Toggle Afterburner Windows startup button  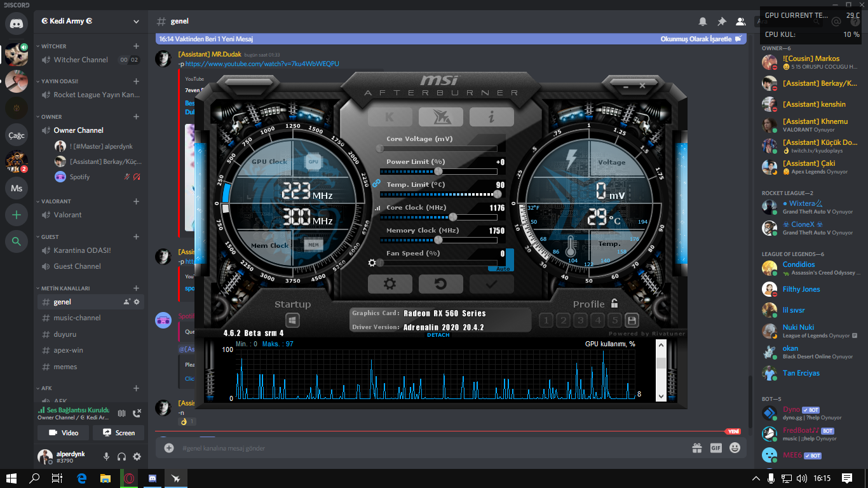pyautogui.click(x=292, y=320)
